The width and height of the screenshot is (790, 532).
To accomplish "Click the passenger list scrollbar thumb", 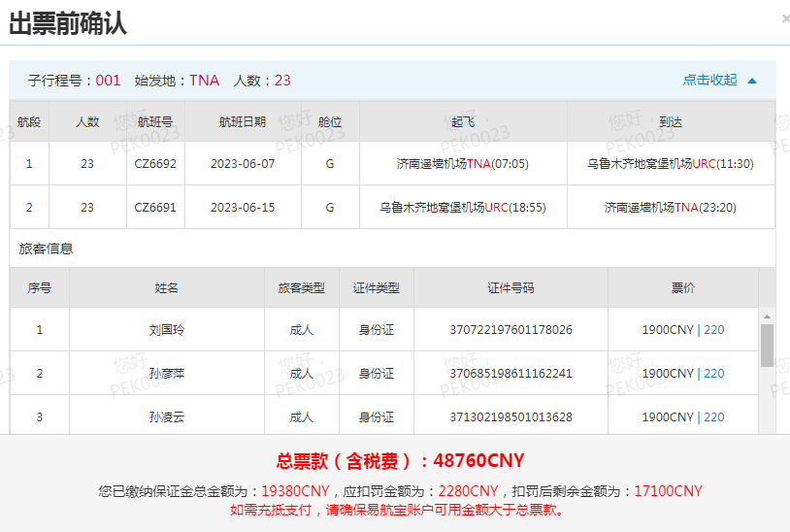I will pyautogui.click(x=767, y=346).
